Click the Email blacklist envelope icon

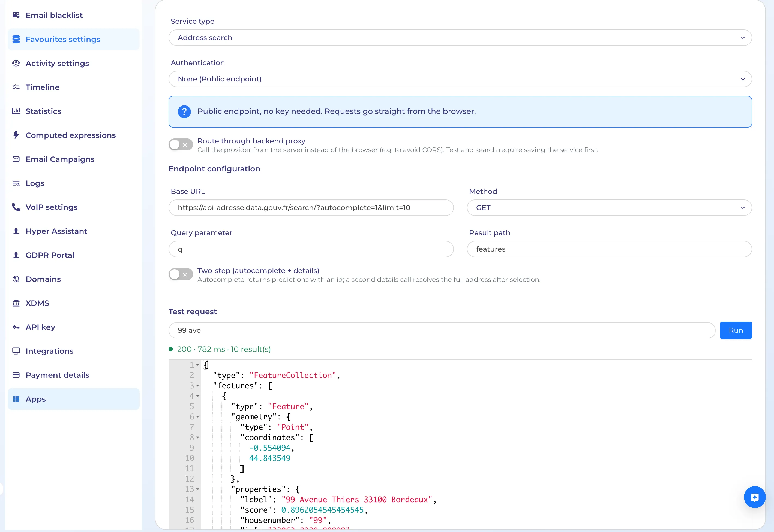[16, 15]
